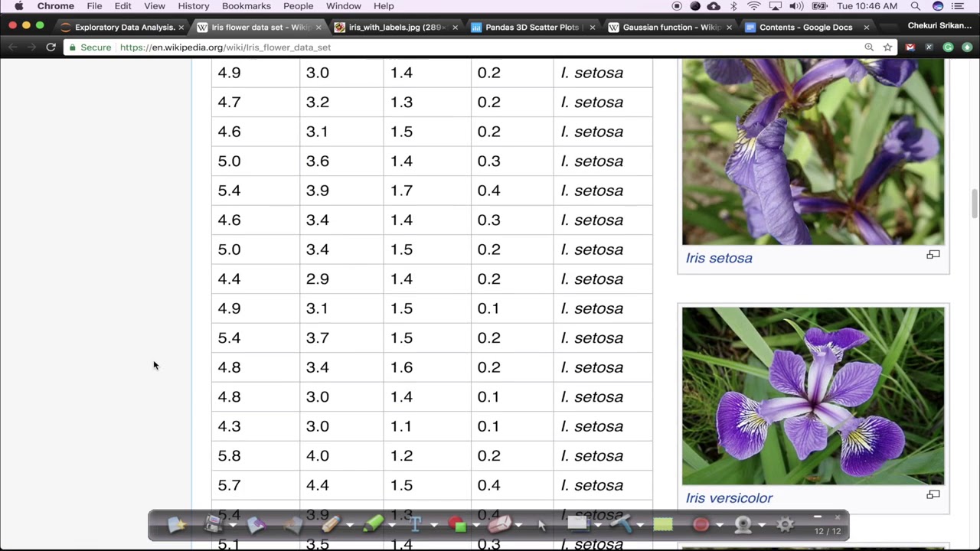Open the File menu
Viewport: 980px width, 551px height.
coord(94,6)
